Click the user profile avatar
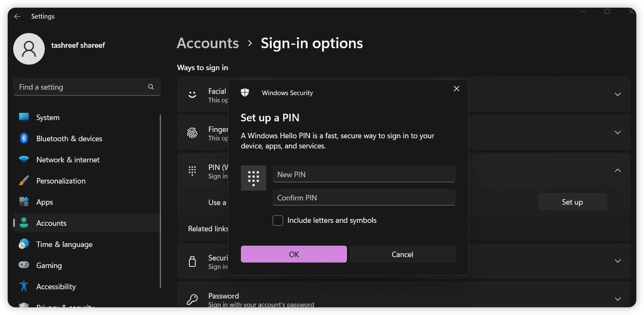 pos(29,49)
